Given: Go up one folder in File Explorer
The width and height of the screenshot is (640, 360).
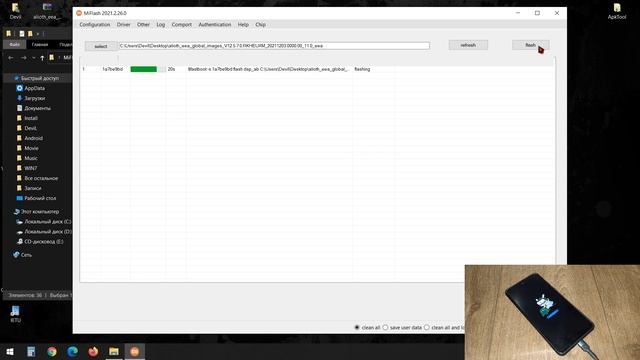Looking at the screenshot, I should click(42, 58).
